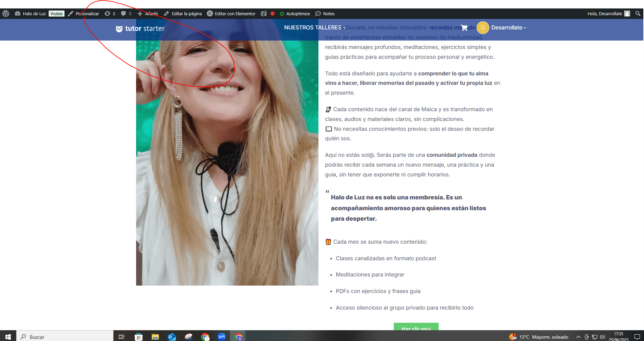Click the bold 'comunidad privada' text

click(452, 155)
